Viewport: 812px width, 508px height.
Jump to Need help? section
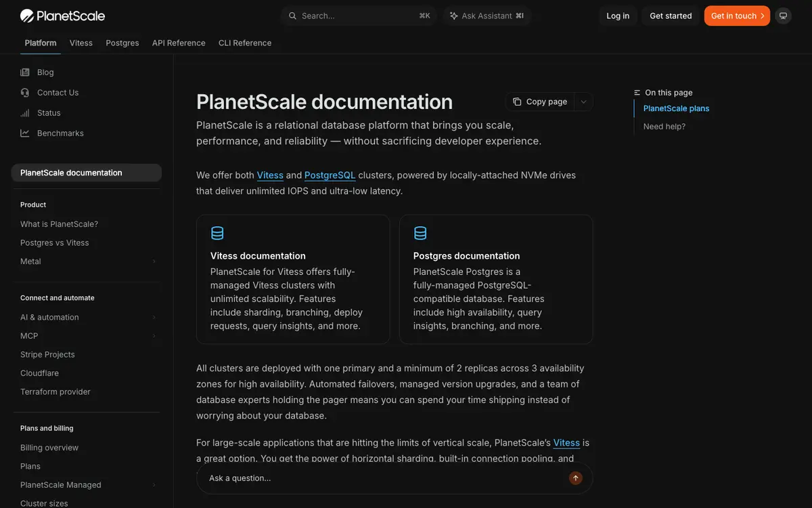coord(664,127)
